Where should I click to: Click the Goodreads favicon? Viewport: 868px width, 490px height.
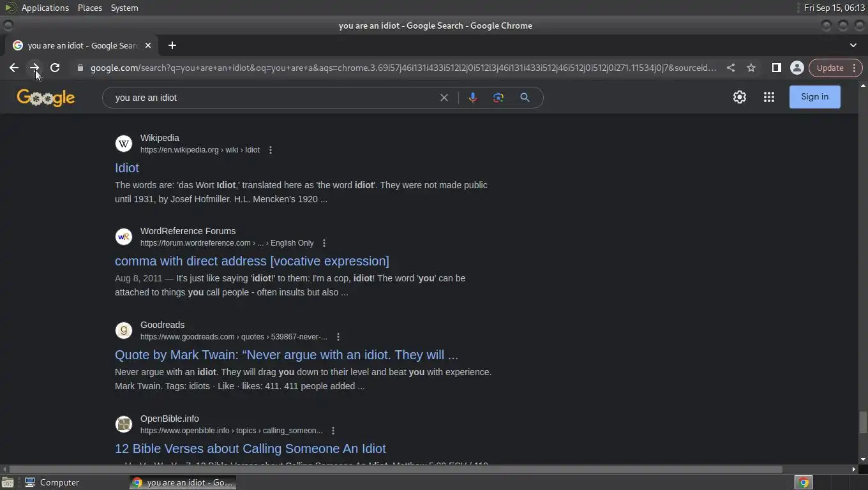tap(124, 330)
